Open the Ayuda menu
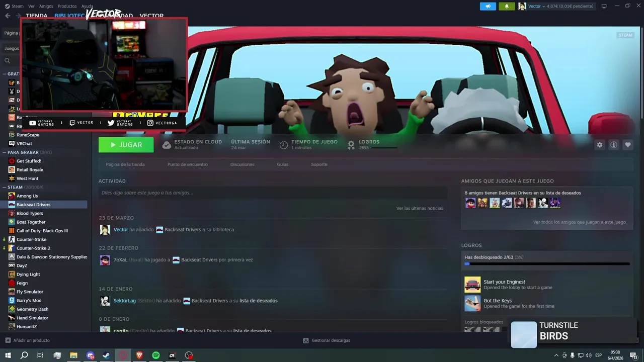 tap(88, 6)
